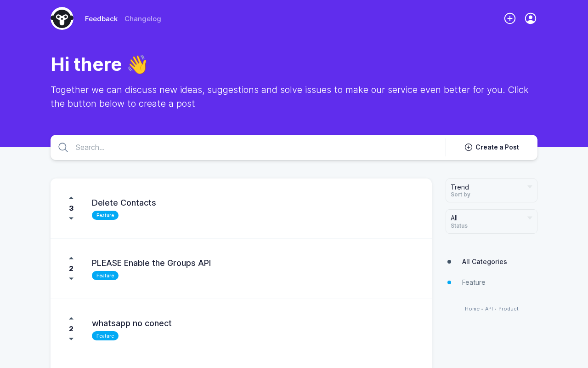Click the monkey logo icon
The width and height of the screenshot is (588, 368).
point(62,18)
